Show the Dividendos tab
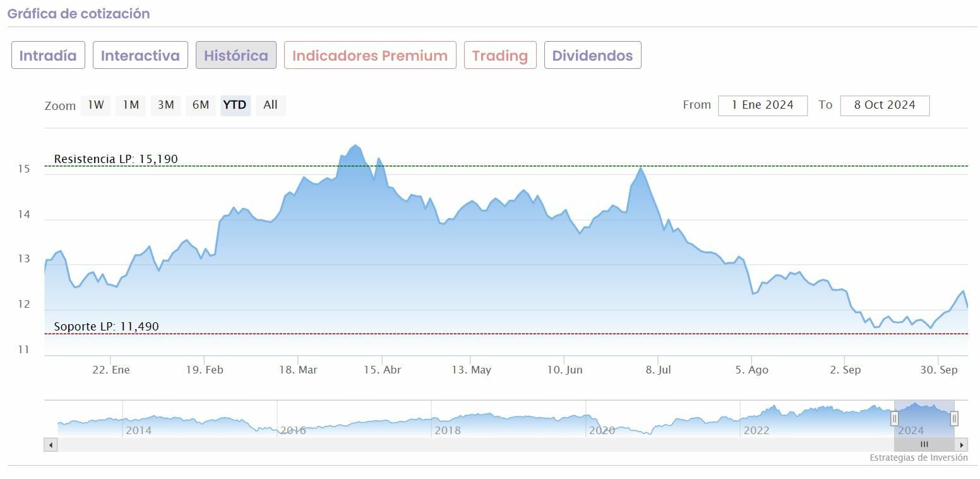Viewport: 980px width, 479px height. pyautogui.click(x=592, y=56)
